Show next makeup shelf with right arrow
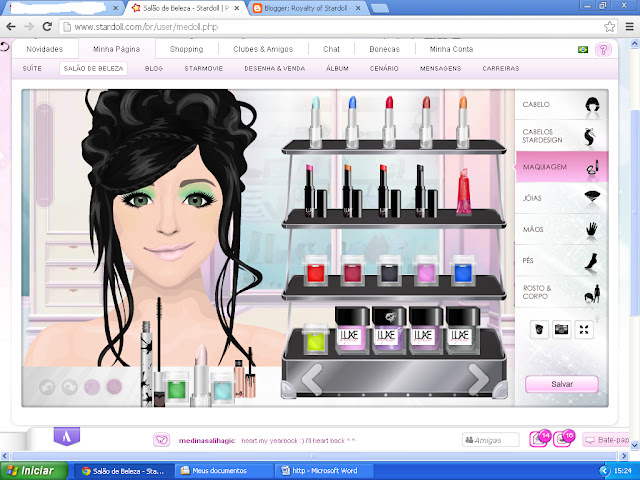The image size is (640, 480). click(478, 380)
